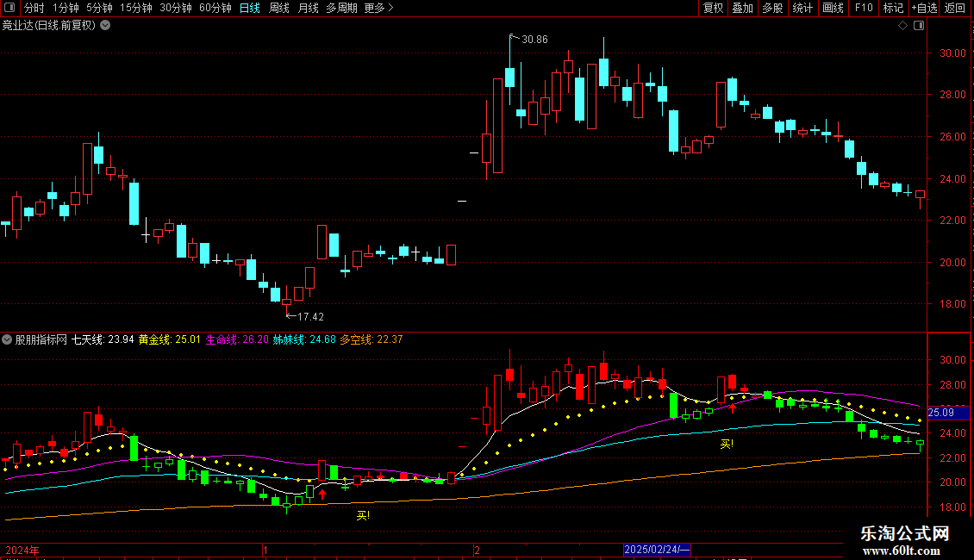
Task: Click the 2025/02/24 date marker on timeline
Action: tap(657, 550)
